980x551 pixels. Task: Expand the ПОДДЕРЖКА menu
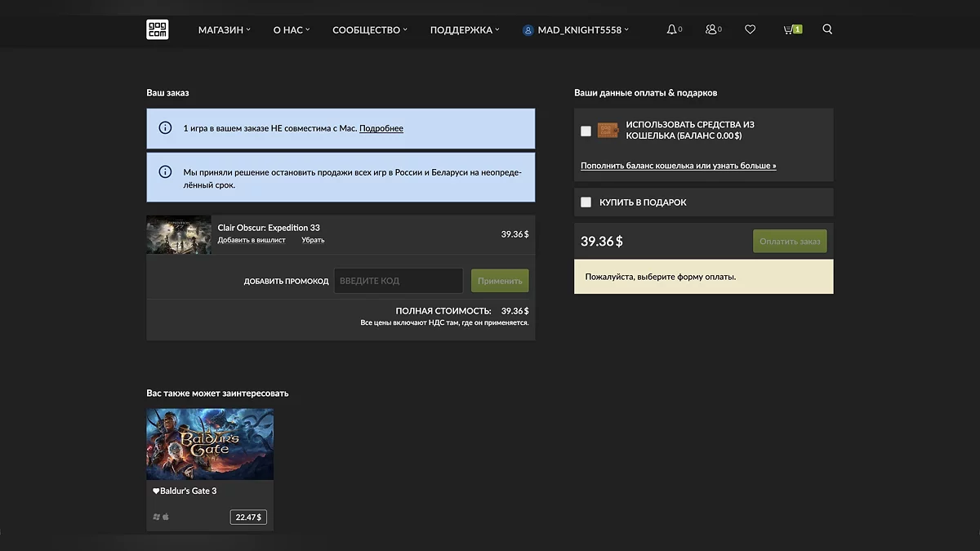click(465, 30)
